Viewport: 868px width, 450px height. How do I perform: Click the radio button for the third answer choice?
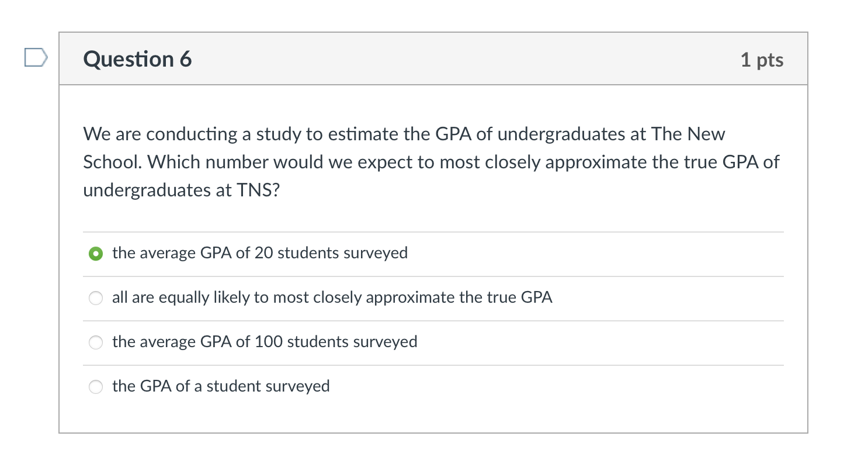(96, 342)
